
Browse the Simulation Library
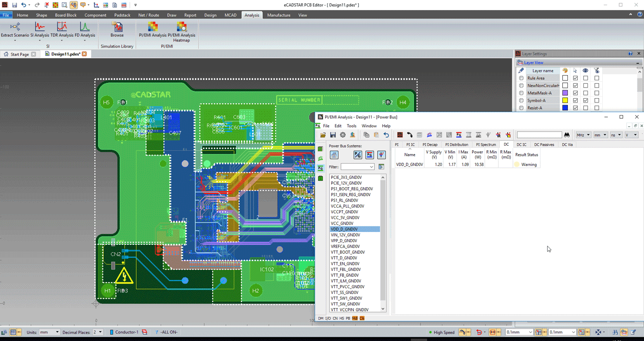pyautogui.click(x=117, y=30)
